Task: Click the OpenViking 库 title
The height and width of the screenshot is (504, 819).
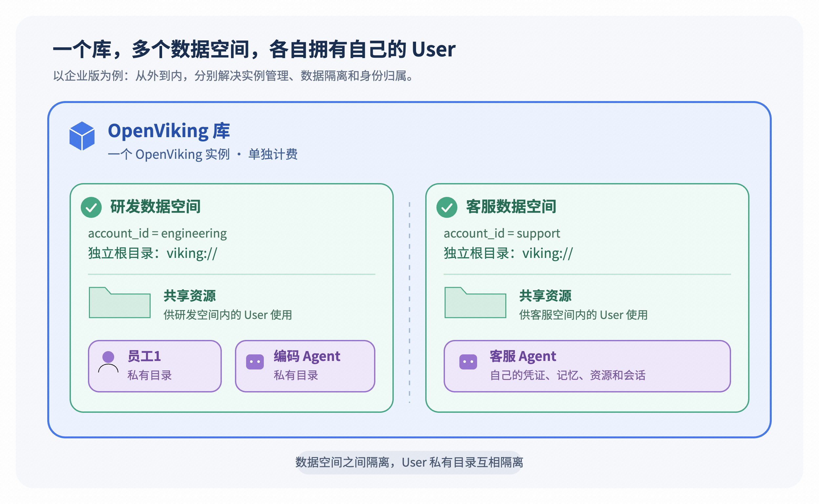Action: (169, 131)
